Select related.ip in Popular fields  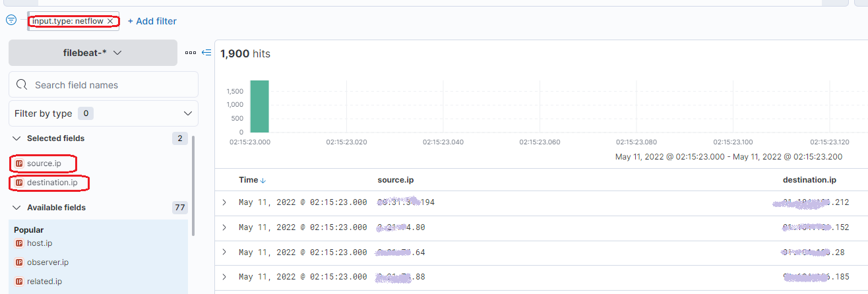pos(44,281)
